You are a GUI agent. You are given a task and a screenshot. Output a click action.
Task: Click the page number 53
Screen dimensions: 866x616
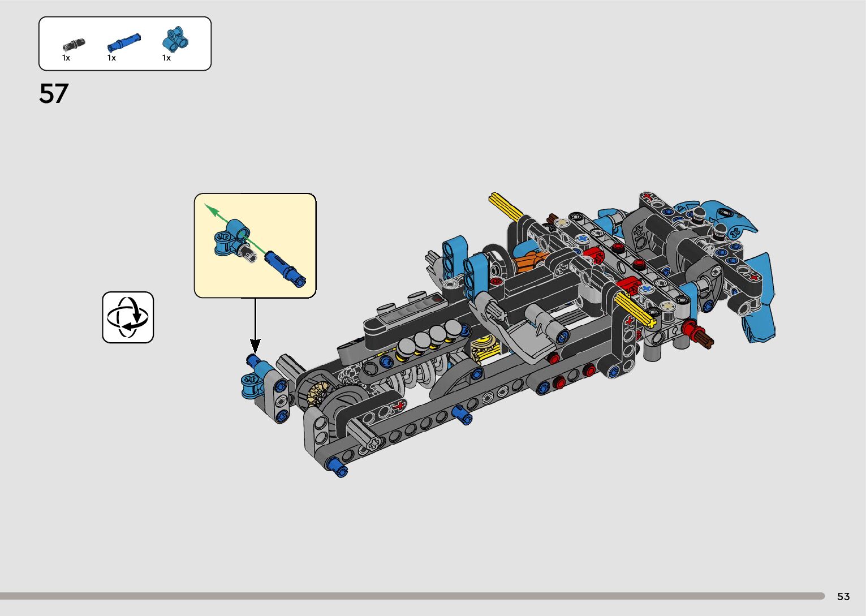(843, 596)
